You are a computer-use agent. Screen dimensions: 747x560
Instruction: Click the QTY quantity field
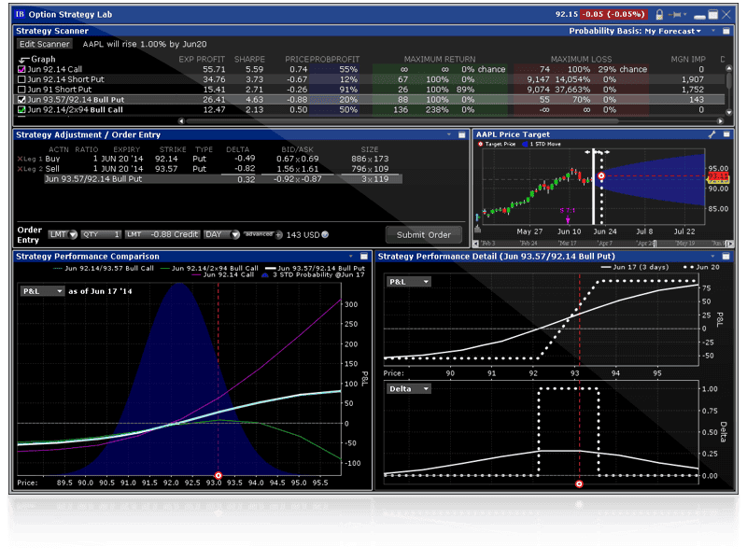coord(101,234)
